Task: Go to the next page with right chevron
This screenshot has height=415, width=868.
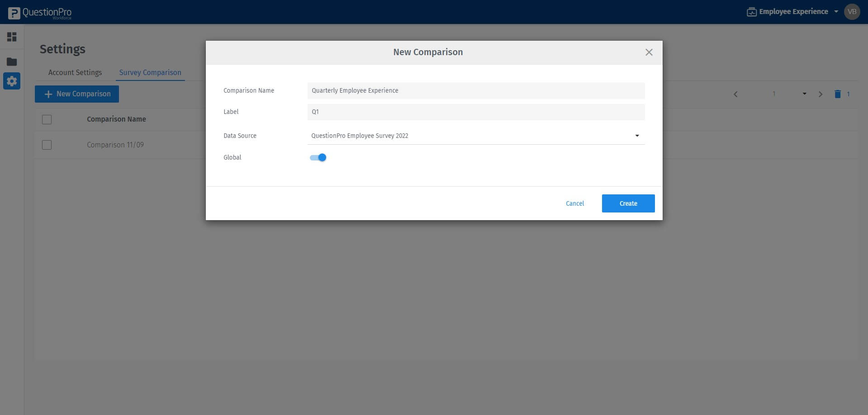Action: click(821, 94)
